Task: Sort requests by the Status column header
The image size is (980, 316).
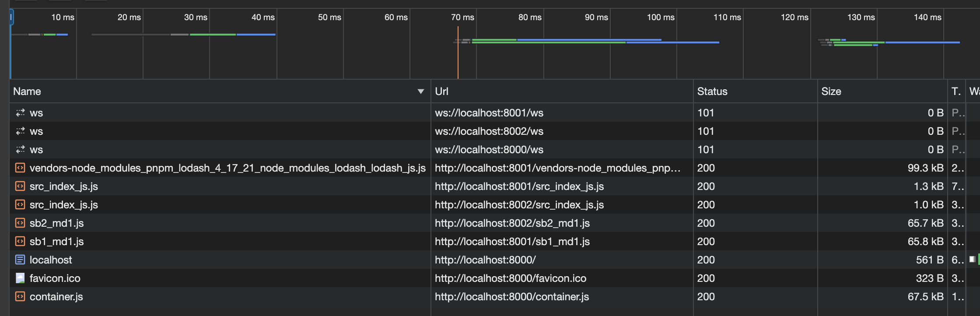Action: point(756,91)
